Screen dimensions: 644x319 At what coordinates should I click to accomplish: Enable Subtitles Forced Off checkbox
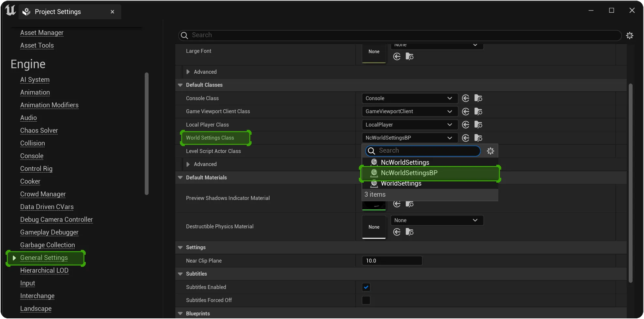[366, 300]
